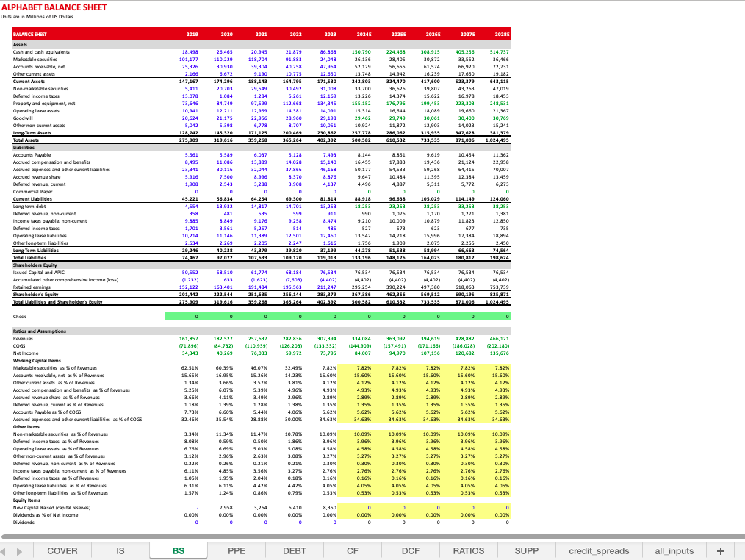
Task: Select the Current Assets row label
Action: pos(29,82)
